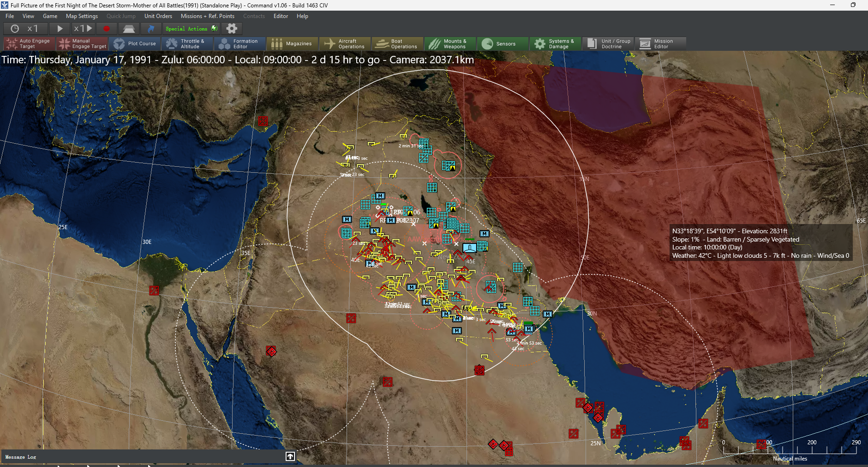Open the Sensors window

point(503,44)
